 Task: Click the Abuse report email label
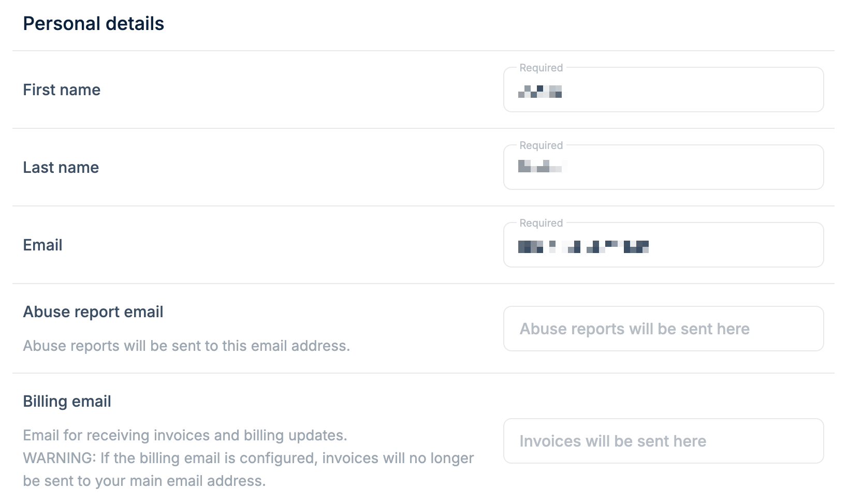[93, 311]
